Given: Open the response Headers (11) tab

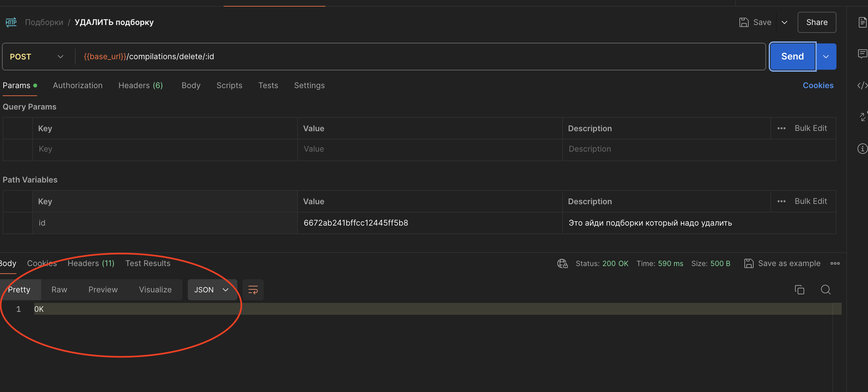Looking at the screenshot, I should click(91, 263).
